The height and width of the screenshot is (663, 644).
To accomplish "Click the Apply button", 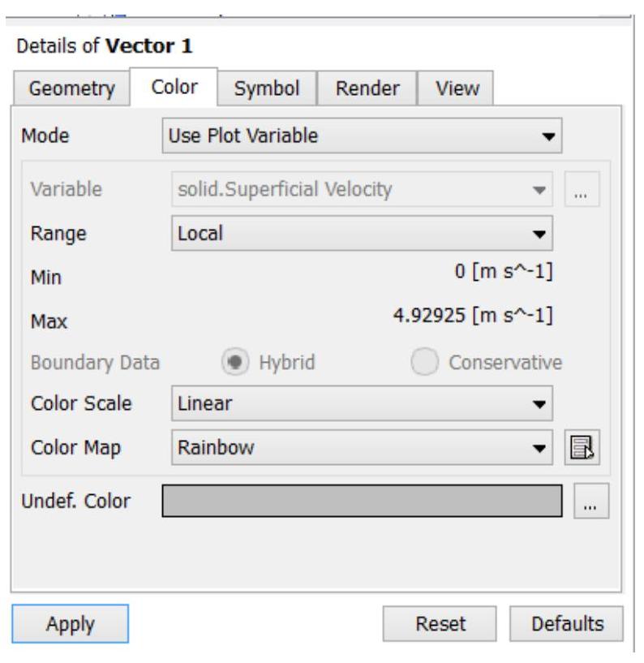I will 70,624.
